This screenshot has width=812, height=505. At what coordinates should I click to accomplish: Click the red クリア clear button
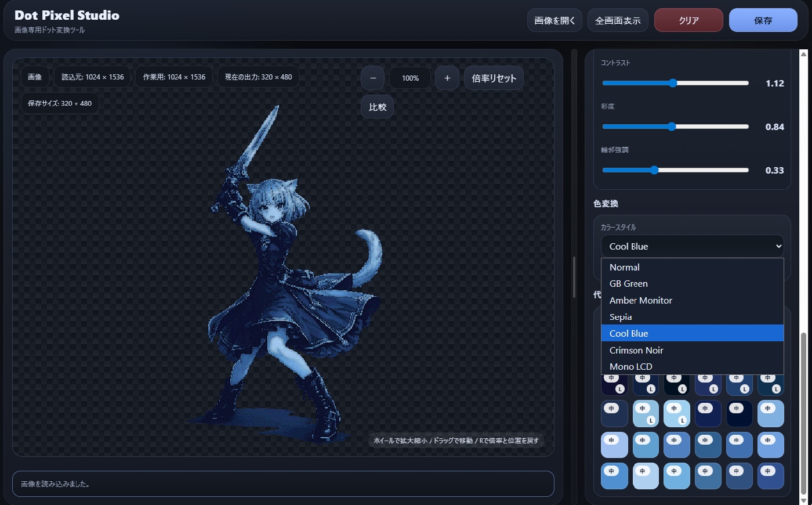[x=688, y=20]
